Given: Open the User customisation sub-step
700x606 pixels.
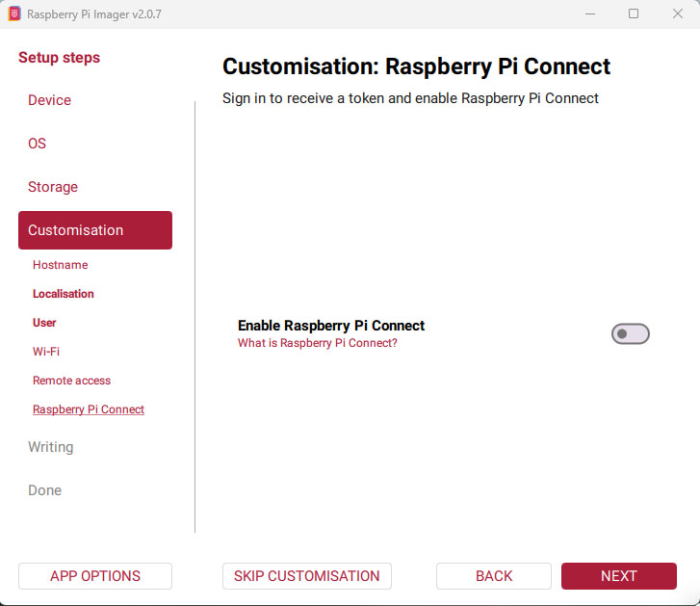Looking at the screenshot, I should (44, 323).
